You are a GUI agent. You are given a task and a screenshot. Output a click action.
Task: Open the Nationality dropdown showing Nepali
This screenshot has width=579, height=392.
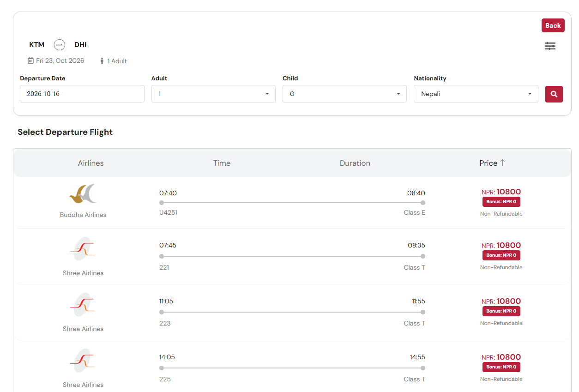476,94
